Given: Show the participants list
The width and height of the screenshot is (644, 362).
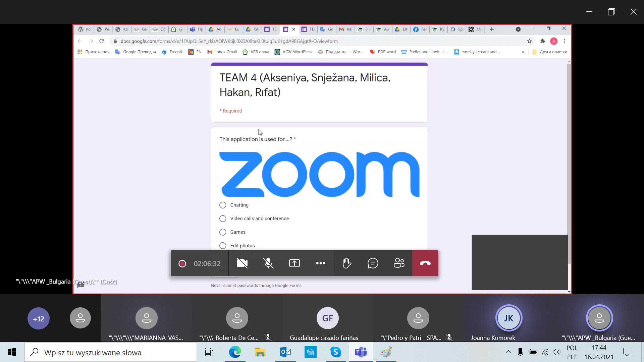Looking at the screenshot, I should (x=399, y=263).
